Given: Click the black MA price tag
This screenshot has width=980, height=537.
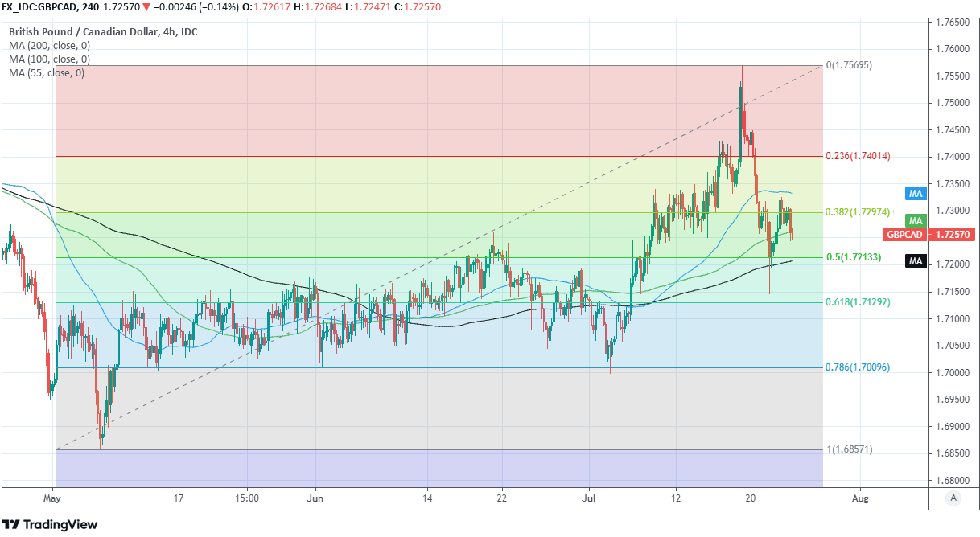Looking at the screenshot, I should 915,261.
